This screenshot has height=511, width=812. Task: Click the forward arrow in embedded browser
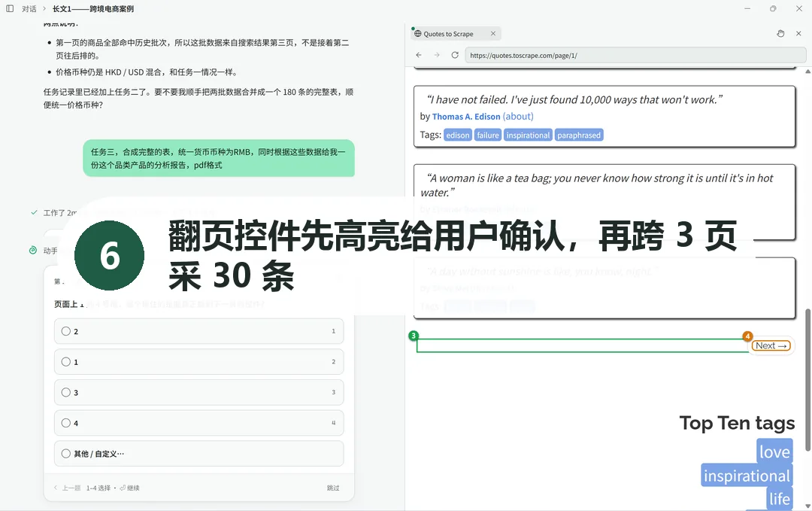click(437, 55)
